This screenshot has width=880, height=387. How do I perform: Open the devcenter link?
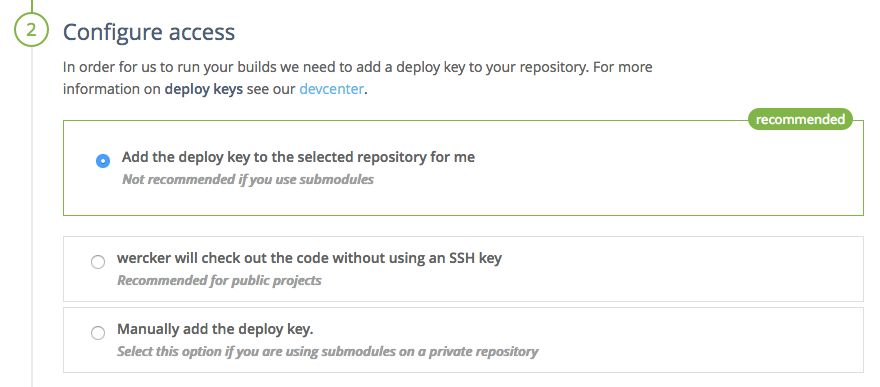[x=331, y=89]
